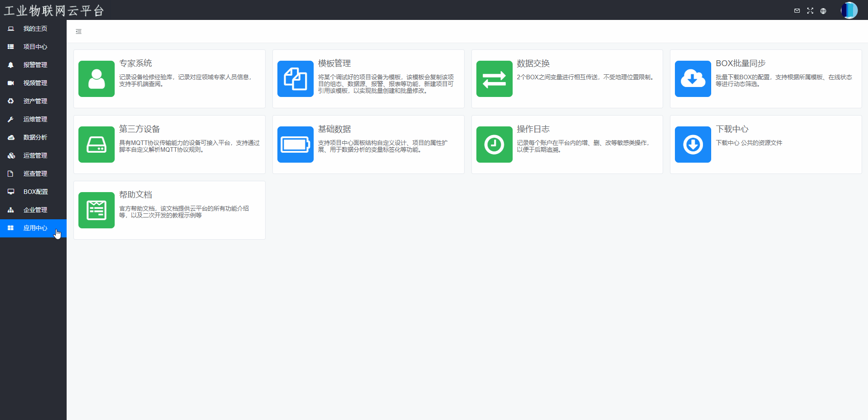
Task: Open the 专家系统 green person icon
Action: (96, 79)
